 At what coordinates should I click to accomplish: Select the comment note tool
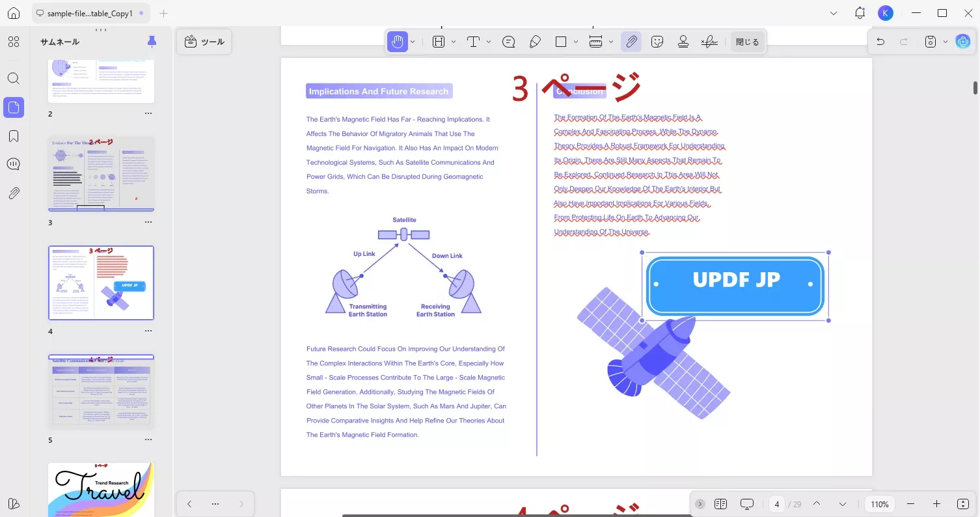509,42
